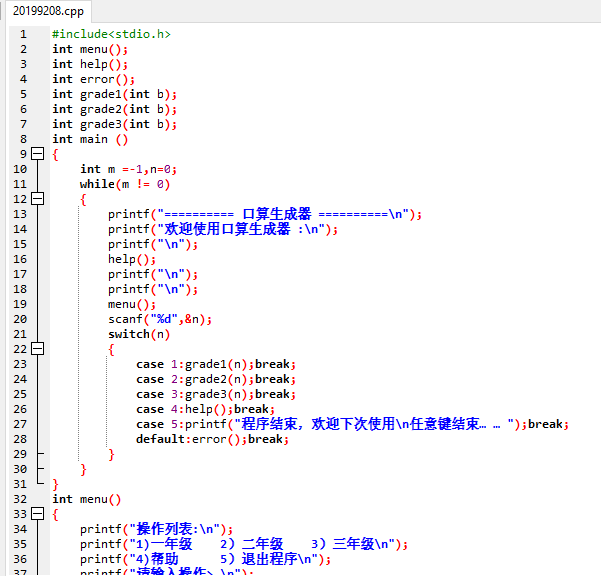Click 'default:error();break;' line
The height and width of the screenshot is (576, 601).
(x=212, y=439)
